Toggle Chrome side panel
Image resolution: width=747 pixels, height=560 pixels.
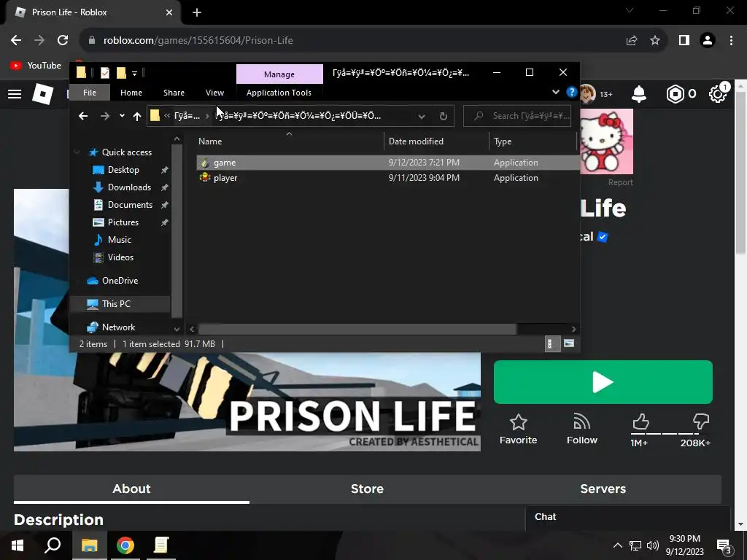pyautogui.click(x=684, y=41)
